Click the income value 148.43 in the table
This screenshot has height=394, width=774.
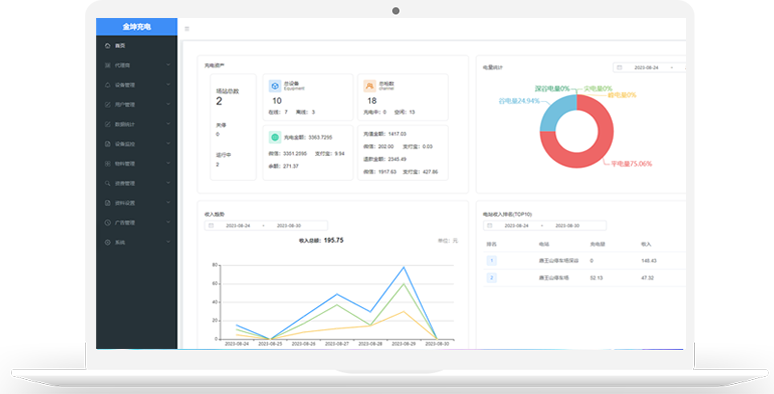coord(649,261)
